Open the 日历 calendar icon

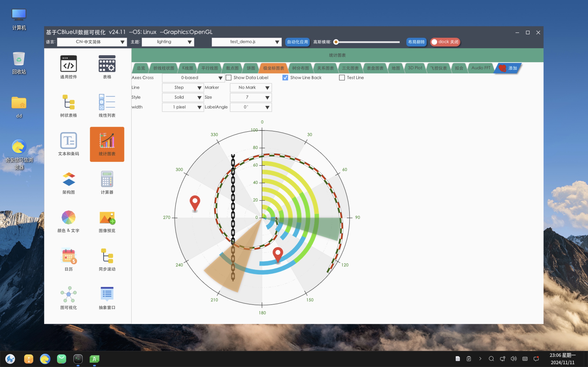69,256
